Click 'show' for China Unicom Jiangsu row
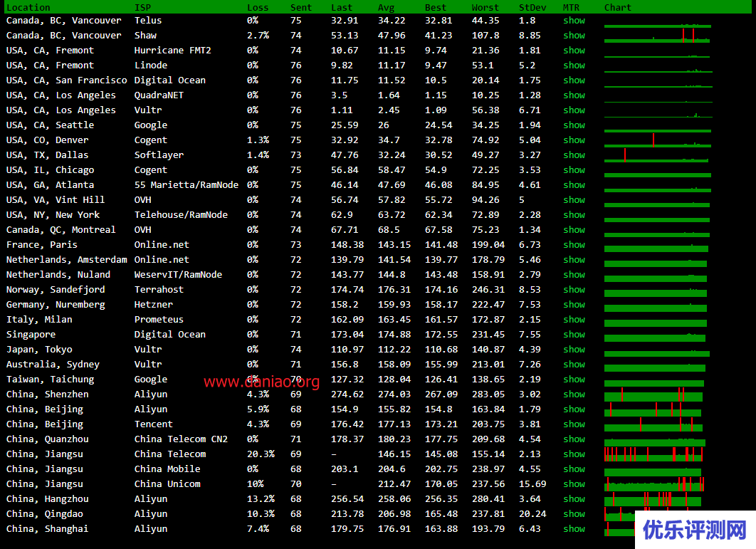 574,484
